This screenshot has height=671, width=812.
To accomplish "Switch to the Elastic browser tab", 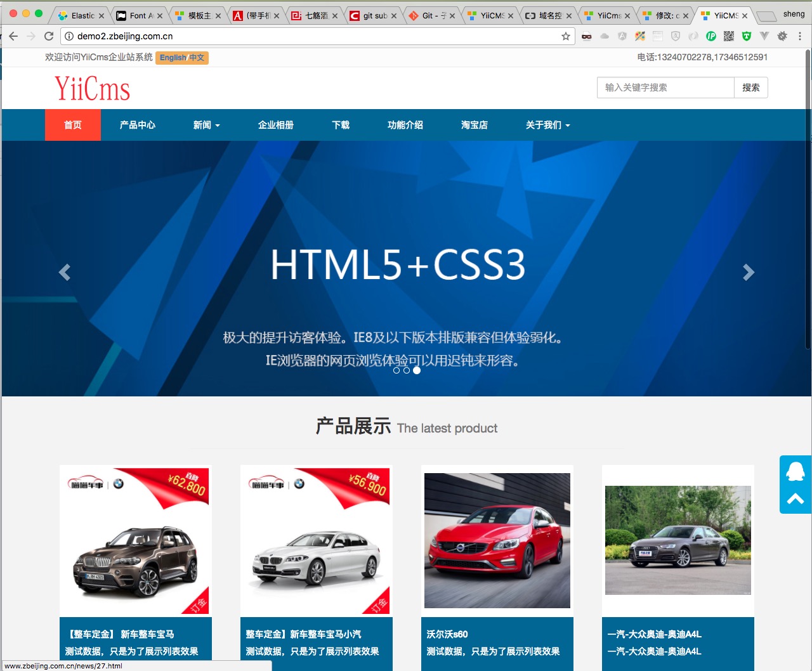I will pos(82,15).
